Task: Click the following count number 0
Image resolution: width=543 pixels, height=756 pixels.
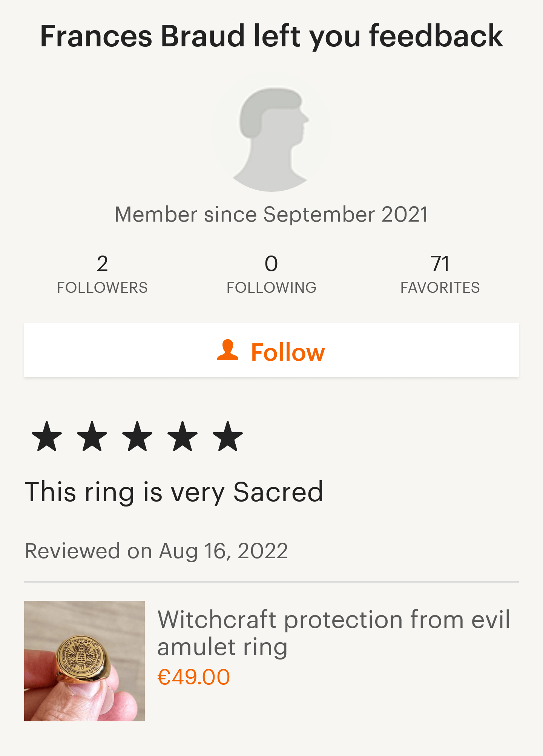Action: 271,264
